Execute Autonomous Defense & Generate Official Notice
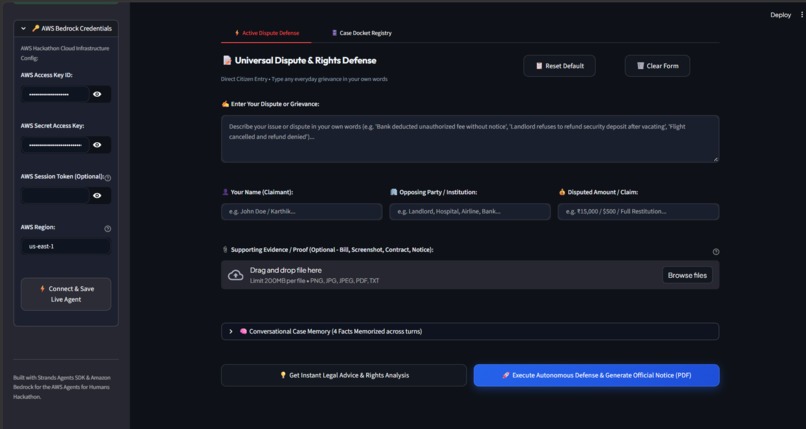The height and width of the screenshot is (429, 806). (596, 376)
